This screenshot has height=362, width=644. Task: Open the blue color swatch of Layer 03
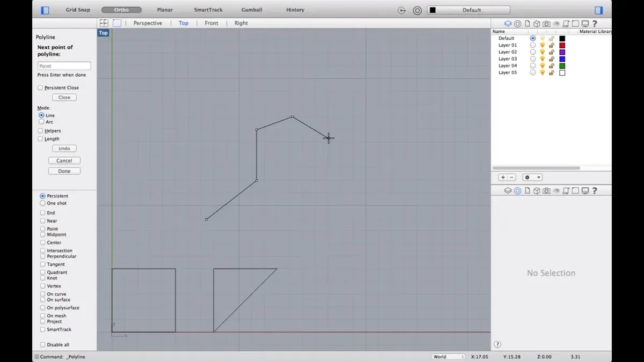coord(562,59)
